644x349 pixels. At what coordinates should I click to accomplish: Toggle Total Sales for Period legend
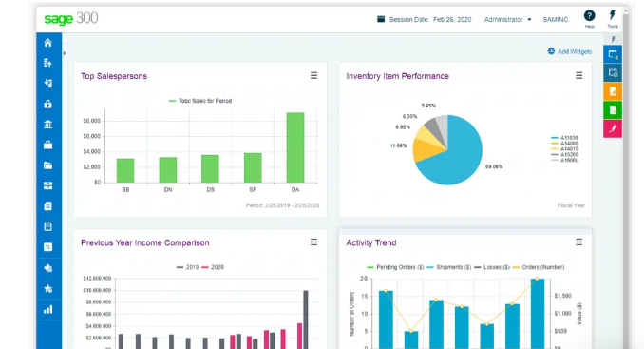pos(200,101)
